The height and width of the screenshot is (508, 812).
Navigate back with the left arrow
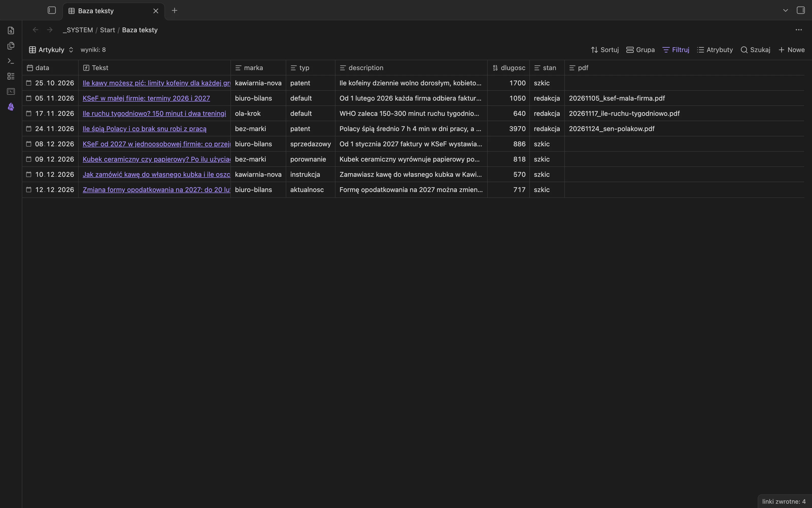pos(36,30)
